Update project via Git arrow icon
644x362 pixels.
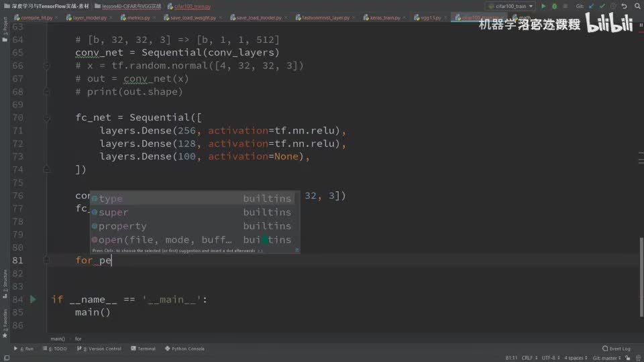coord(592,6)
